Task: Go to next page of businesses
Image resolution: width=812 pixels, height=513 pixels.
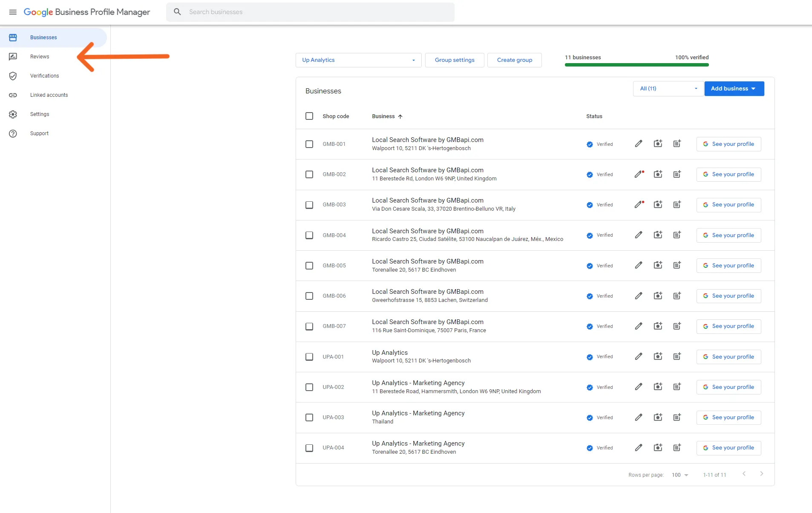Action: (761, 474)
